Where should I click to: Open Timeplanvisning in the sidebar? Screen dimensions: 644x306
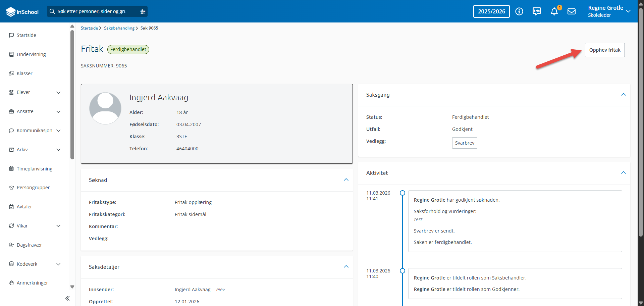point(35,169)
